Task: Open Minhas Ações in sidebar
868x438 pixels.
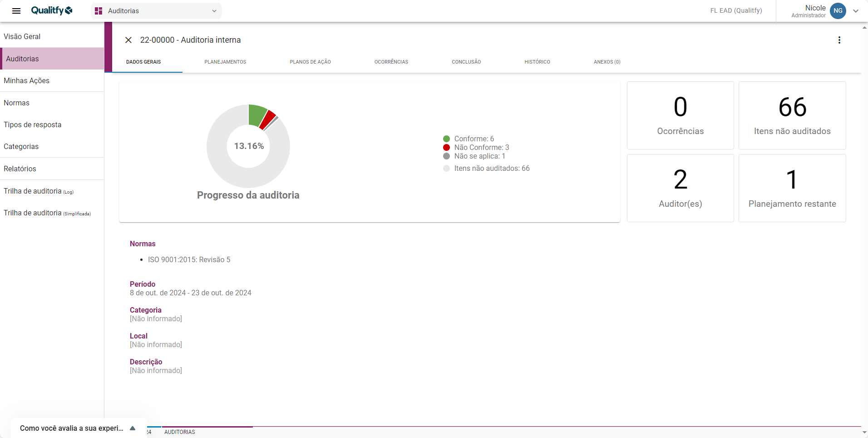Action: click(x=52, y=80)
